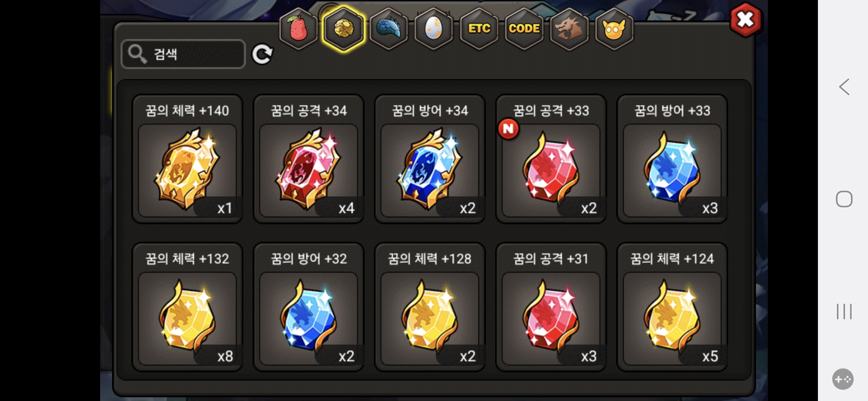Select the 꿈의 체력 +132 gem stack
Viewport: 868px width, 401px height.
point(187,307)
